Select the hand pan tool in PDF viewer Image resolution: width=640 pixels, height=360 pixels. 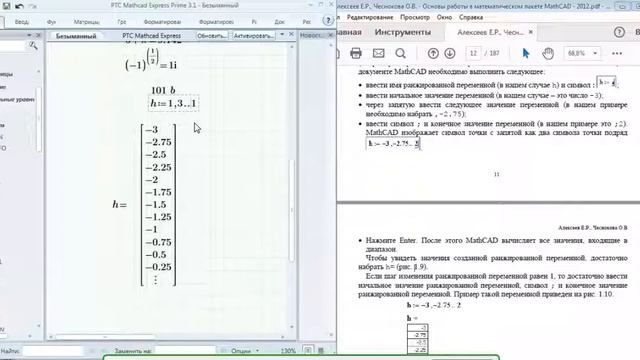click(548, 53)
